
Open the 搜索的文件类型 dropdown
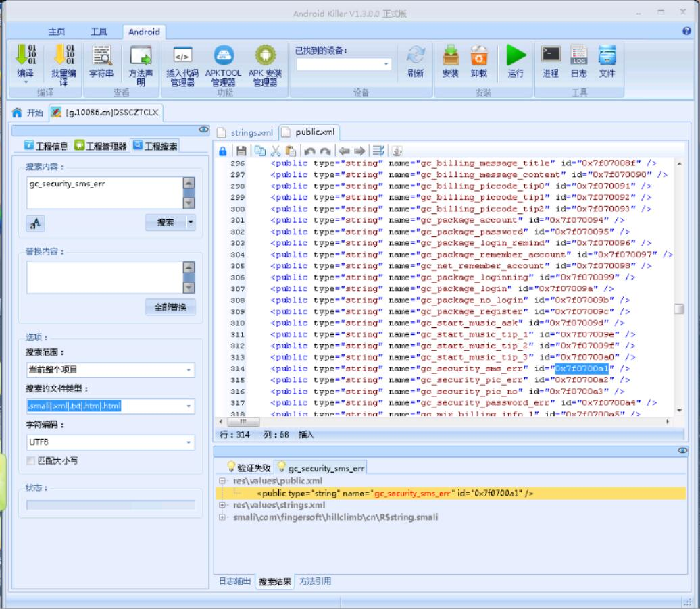(189, 406)
